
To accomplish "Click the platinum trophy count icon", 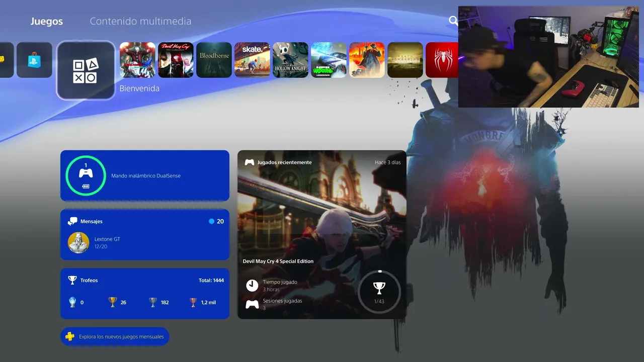I will pyautogui.click(x=72, y=302).
